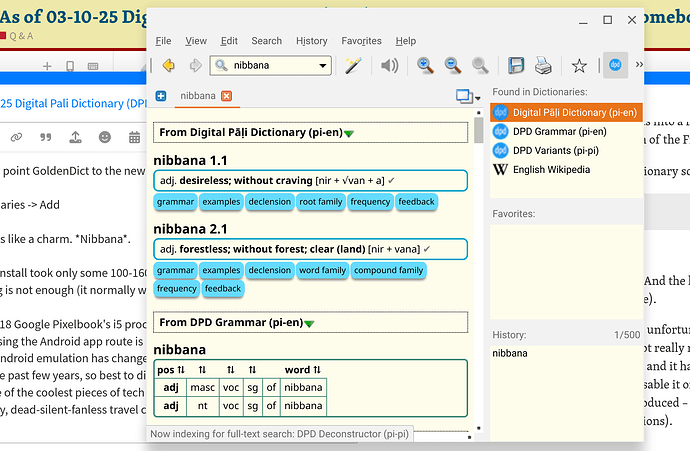The width and height of the screenshot is (690, 451).
Task: Select DPD Grammar (pi-en) in found list
Action: click(566, 132)
